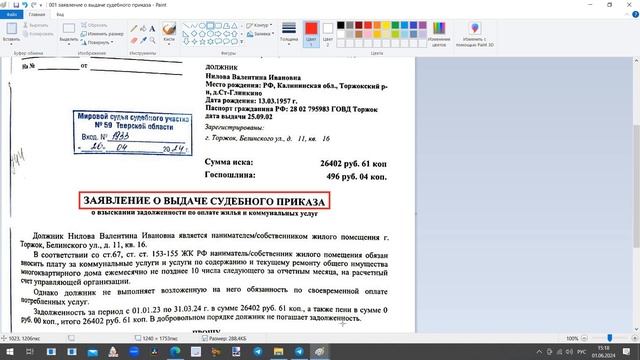Select the Eraser tool
This screenshot has height=360, width=640.
pyautogui.click(x=134, y=40)
